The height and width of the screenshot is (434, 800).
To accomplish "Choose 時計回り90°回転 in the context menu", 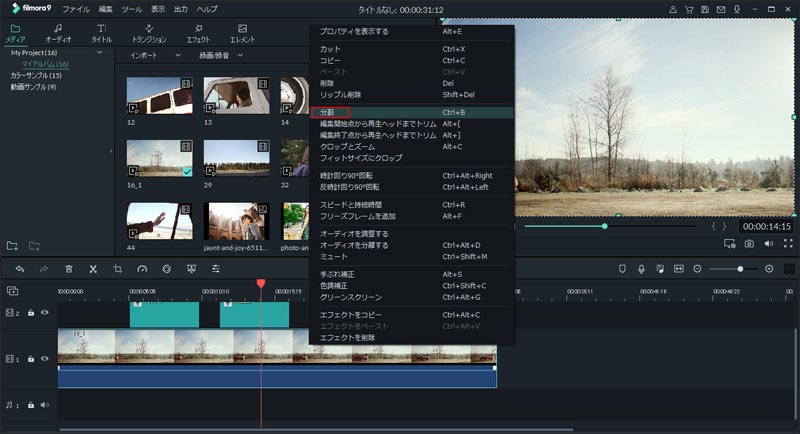I will click(x=412, y=175).
